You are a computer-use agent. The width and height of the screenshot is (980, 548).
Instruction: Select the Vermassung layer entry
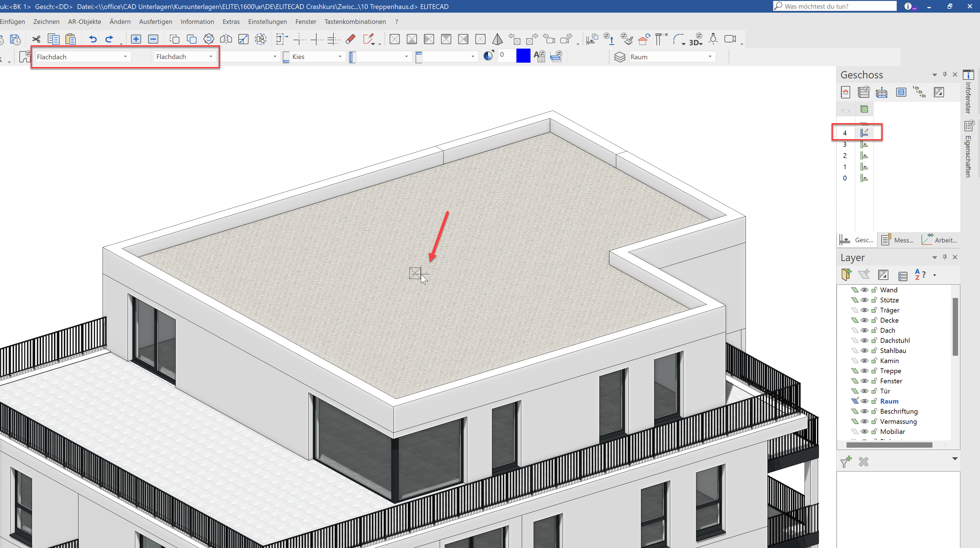click(x=898, y=421)
